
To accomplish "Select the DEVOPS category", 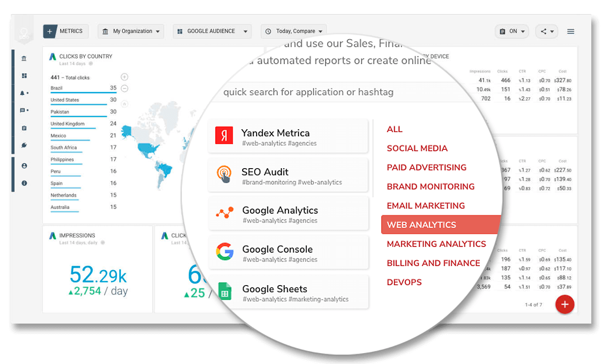I will click(404, 282).
